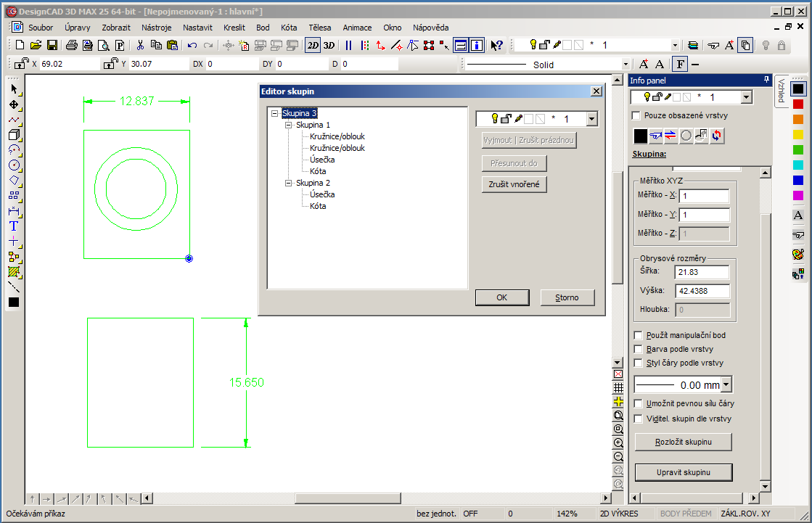Image resolution: width=812 pixels, height=523 pixels.
Task: Click the 'Zrušit vnořené' button
Action: click(514, 184)
